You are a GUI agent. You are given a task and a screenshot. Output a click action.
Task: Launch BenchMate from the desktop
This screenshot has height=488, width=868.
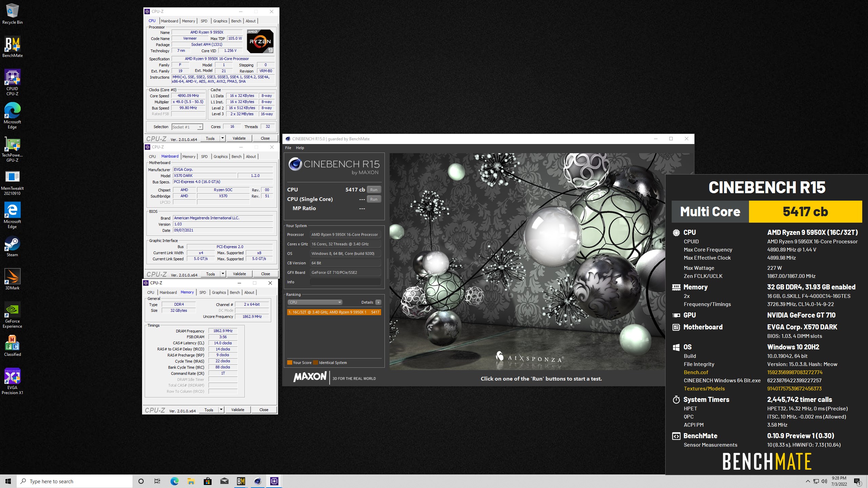coord(12,47)
